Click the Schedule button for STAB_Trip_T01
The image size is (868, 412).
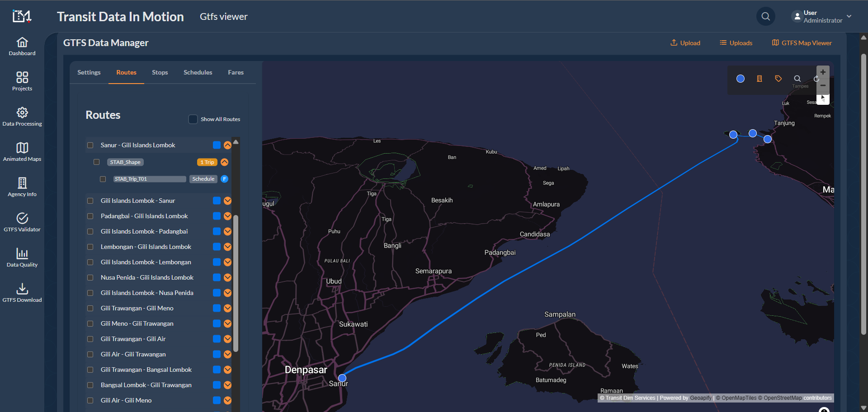pyautogui.click(x=203, y=179)
